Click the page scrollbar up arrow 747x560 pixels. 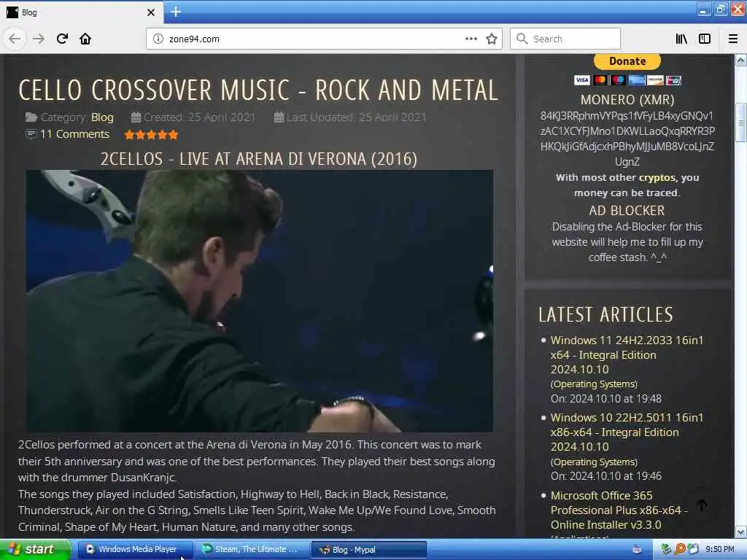pyautogui.click(x=740, y=60)
